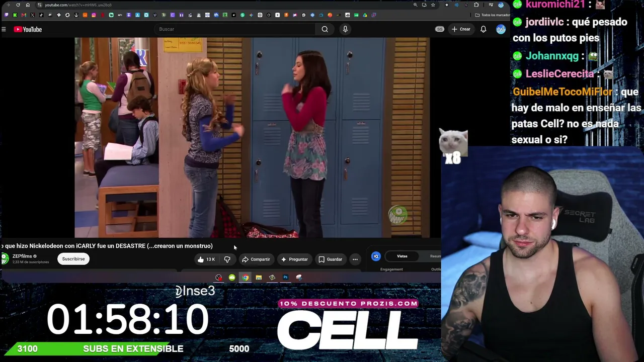Open the Todos los marcadores folder
644x362 pixels.
point(493,15)
